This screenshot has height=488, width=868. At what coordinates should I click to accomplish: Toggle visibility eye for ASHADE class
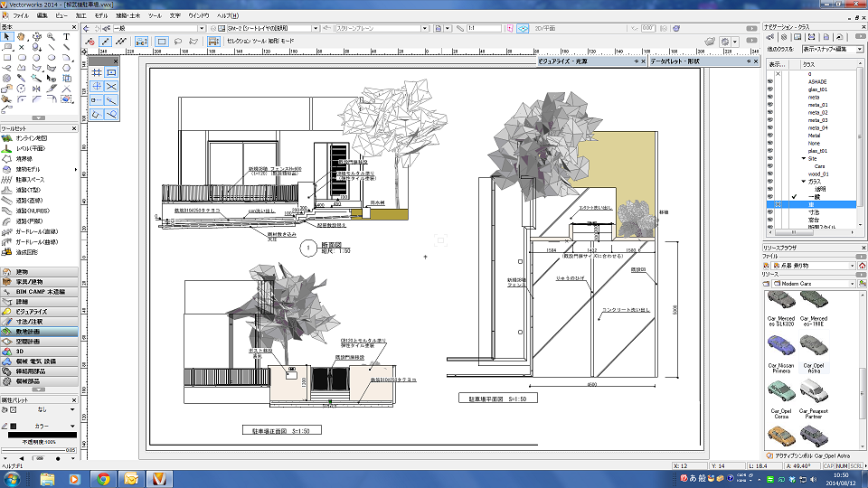[x=770, y=81]
